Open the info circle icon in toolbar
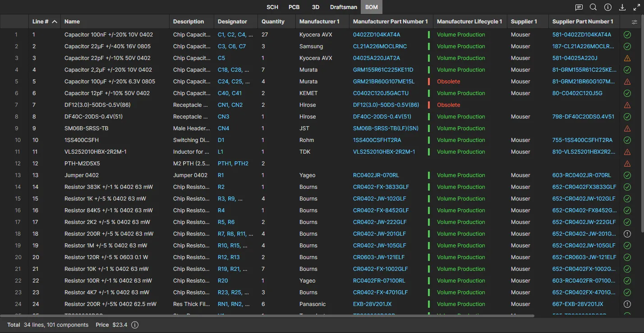 pos(608,7)
